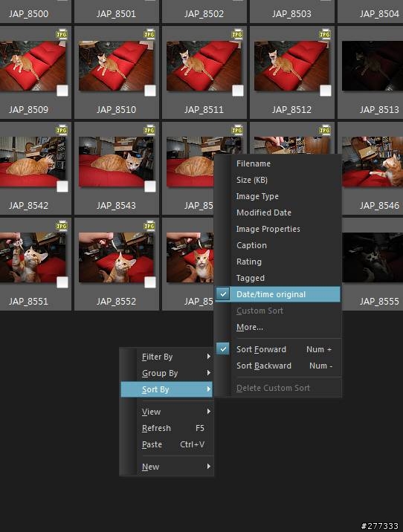Select the JAP_8551 thumbnail

(x=33, y=258)
